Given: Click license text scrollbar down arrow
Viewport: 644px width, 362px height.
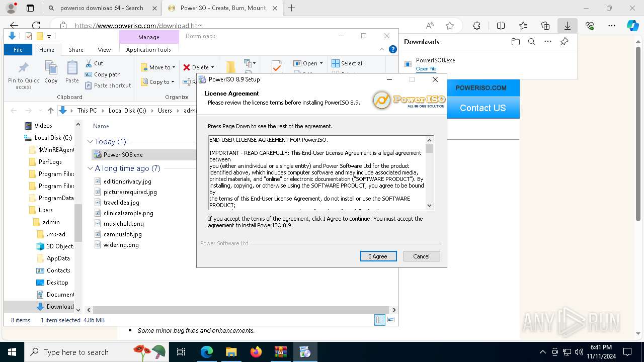Looking at the screenshot, I should coord(429,205).
